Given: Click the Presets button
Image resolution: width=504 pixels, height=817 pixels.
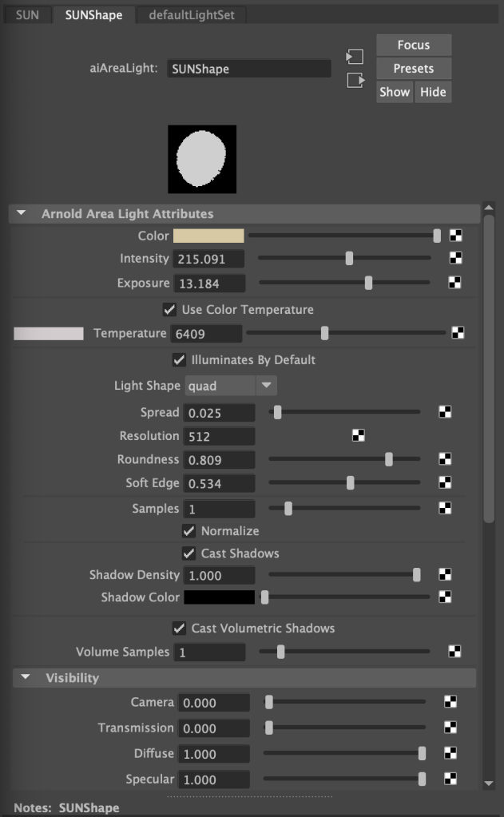Looking at the screenshot, I should [x=414, y=69].
